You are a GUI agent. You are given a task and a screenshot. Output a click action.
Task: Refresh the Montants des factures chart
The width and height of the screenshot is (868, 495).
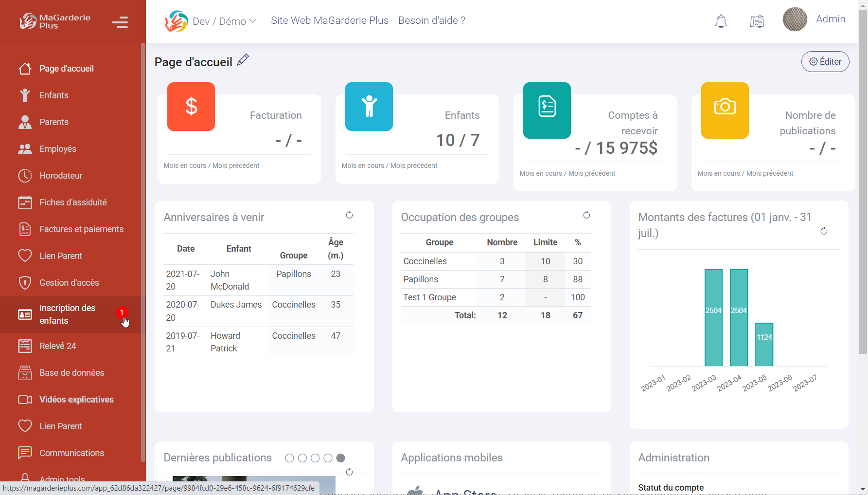coord(824,231)
